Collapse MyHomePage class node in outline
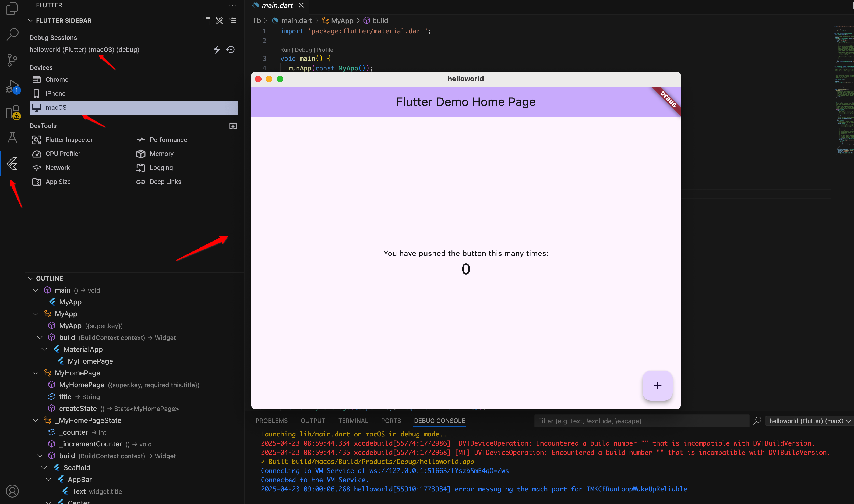854x504 pixels. (x=35, y=373)
